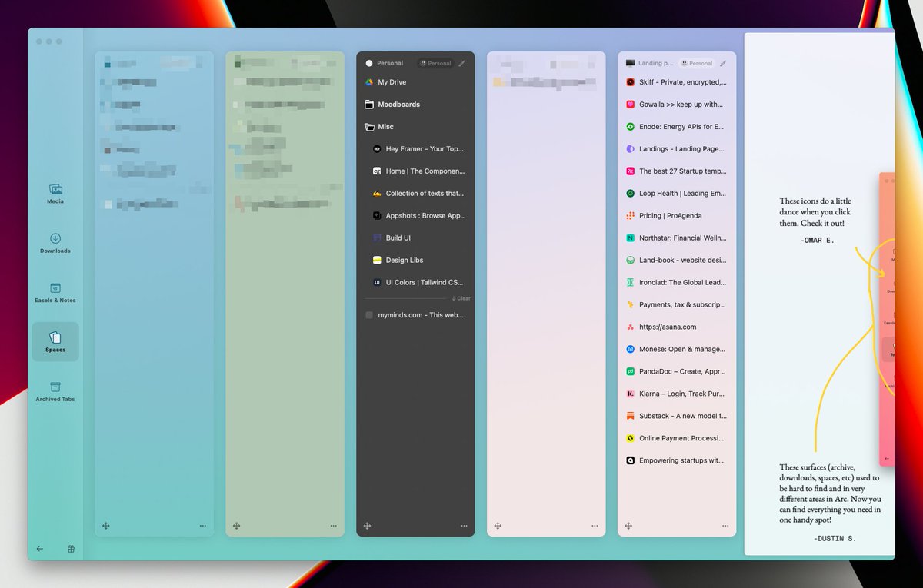Click the Dustin S. testimonial note
The image size is (923, 588).
point(831,503)
